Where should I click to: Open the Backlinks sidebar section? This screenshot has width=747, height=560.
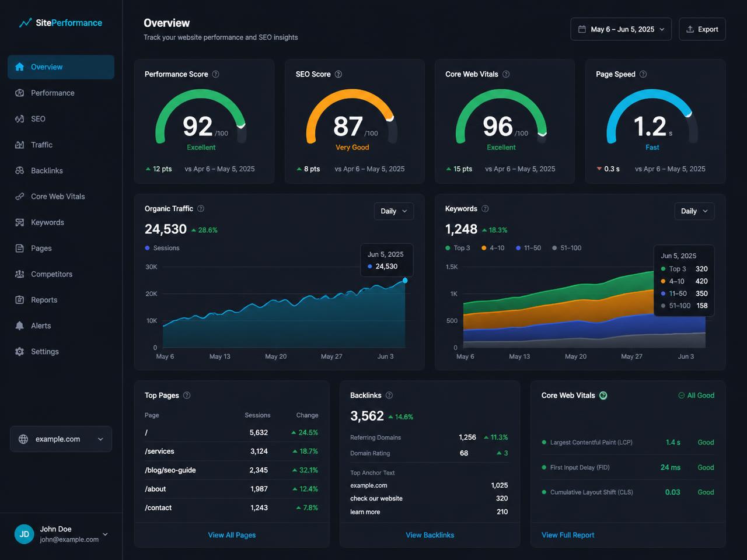(61, 170)
